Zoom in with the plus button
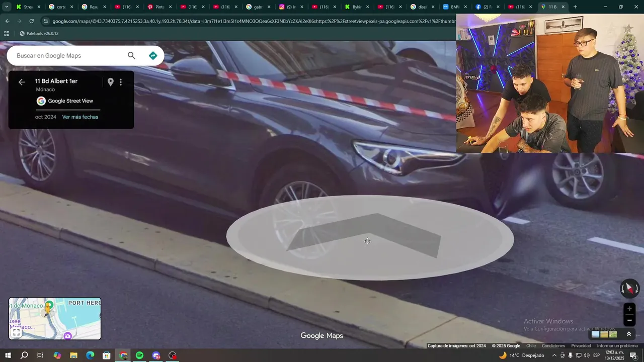Viewport: 644px width, 362px height. (629, 309)
